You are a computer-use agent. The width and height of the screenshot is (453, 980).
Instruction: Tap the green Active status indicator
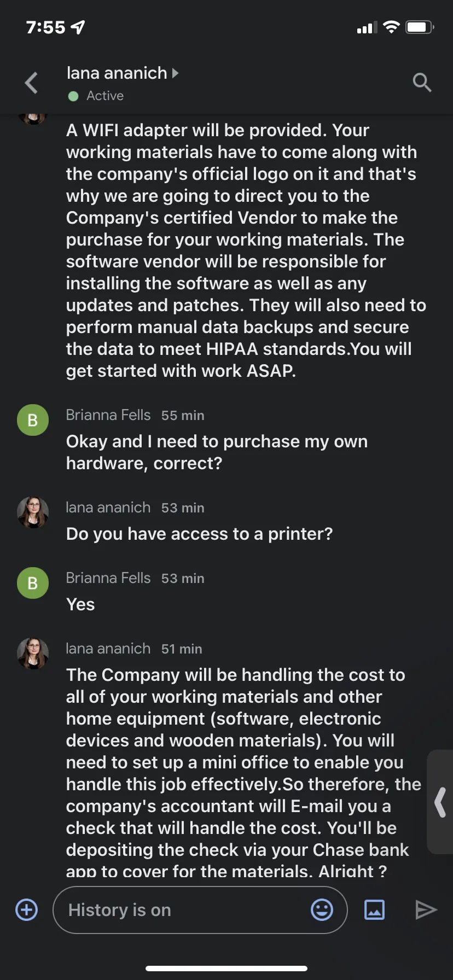coord(73,96)
